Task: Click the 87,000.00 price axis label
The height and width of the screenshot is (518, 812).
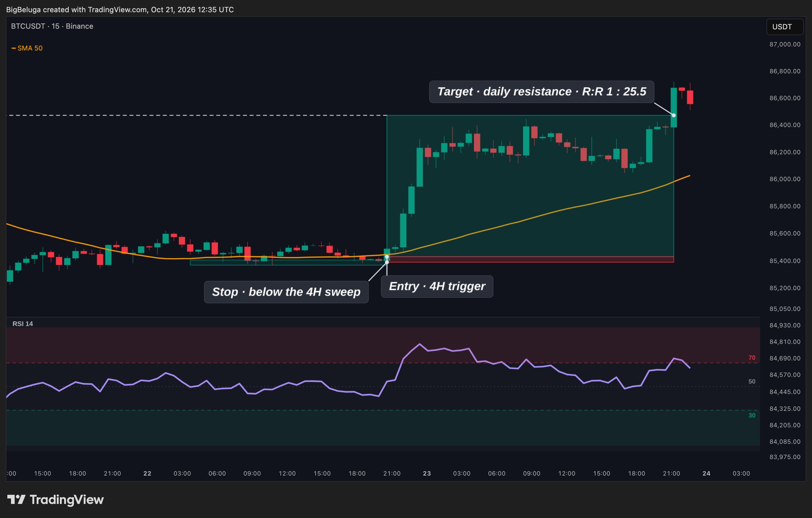Action: [785, 44]
